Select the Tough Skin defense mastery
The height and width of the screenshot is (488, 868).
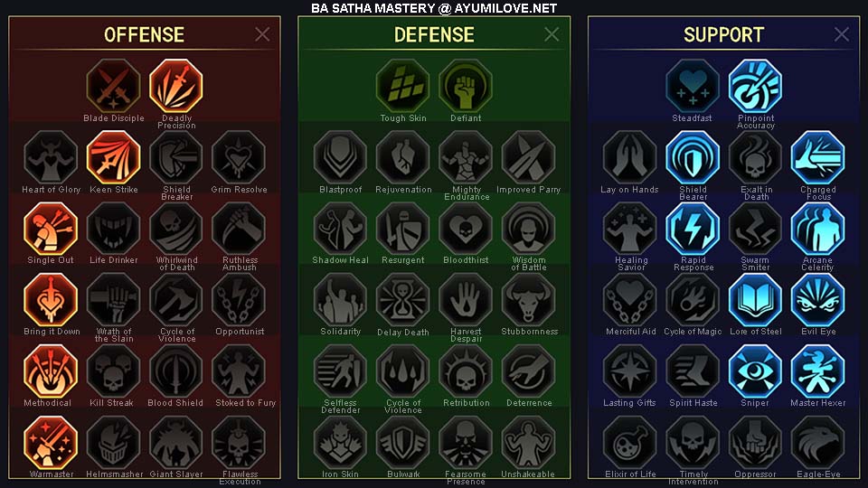click(403, 87)
